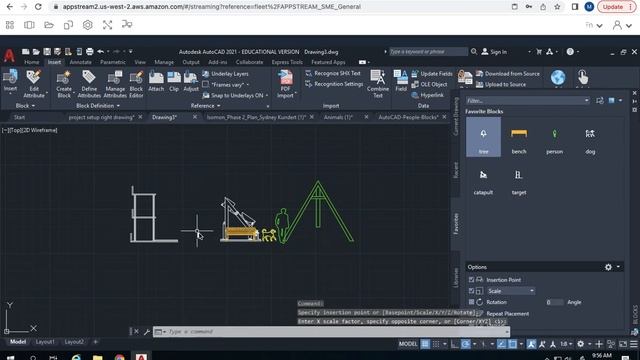Click Recognize SHX Text button

point(333,73)
